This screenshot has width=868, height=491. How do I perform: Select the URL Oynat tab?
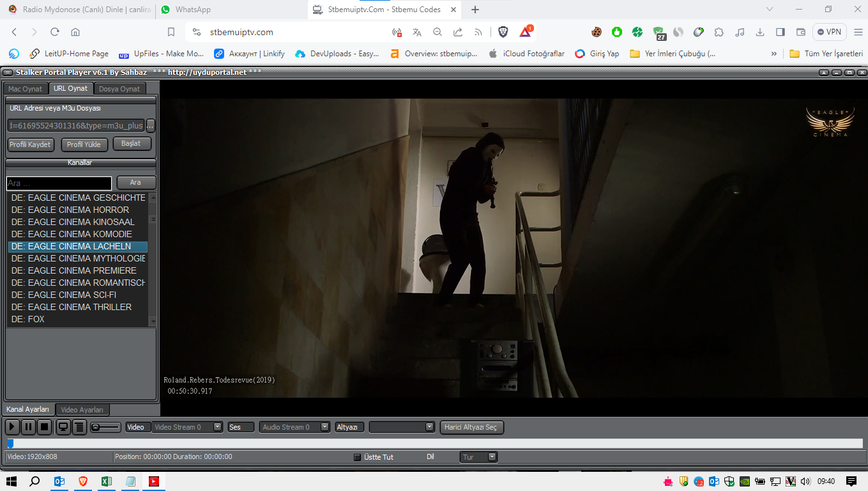[x=71, y=88]
